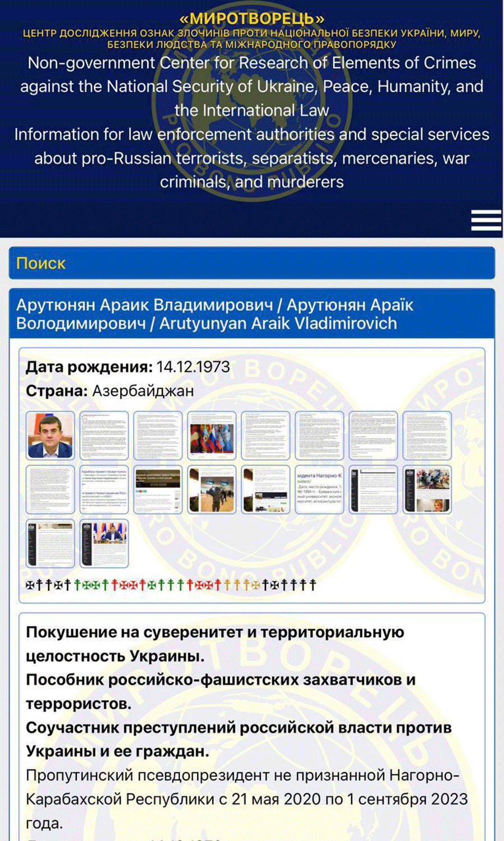Open the last thumbnail in the first row
This screenshot has width=504, height=841.
pyautogui.click(x=427, y=436)
